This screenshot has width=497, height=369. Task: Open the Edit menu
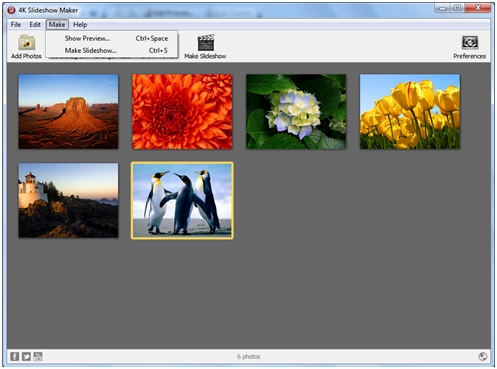[x=35, y=24]
